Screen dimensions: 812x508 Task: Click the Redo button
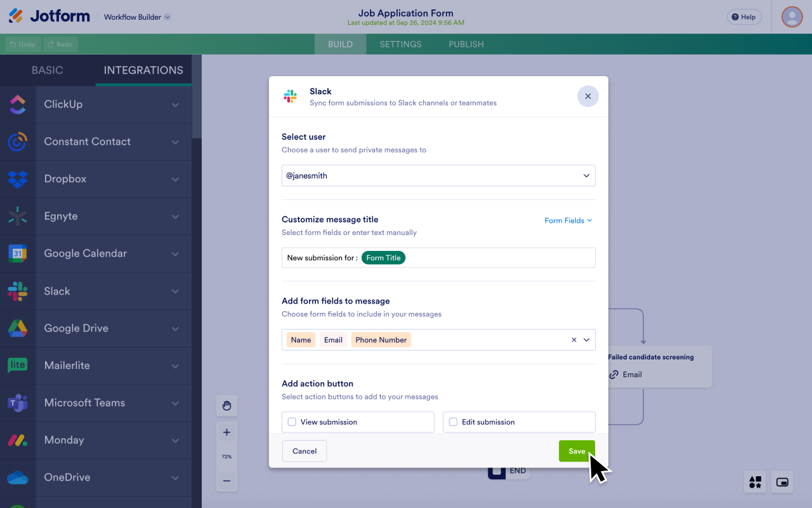tap(60, 44)
